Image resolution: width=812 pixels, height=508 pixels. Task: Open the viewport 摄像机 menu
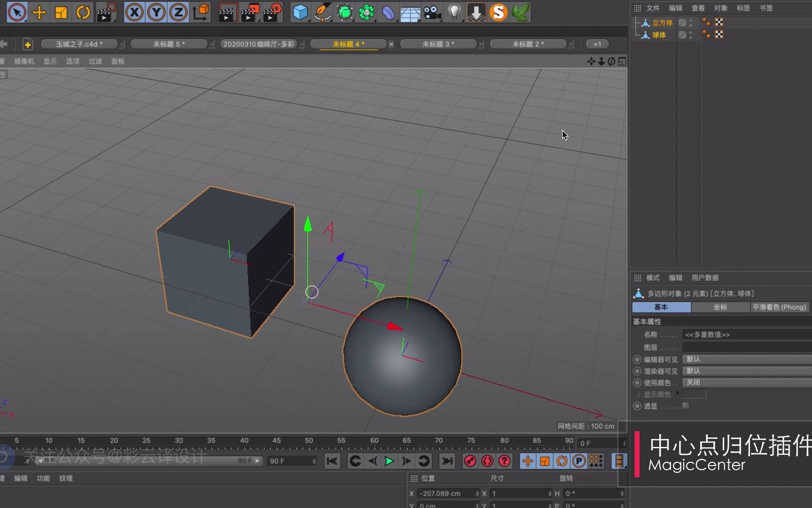click(24, 61)
